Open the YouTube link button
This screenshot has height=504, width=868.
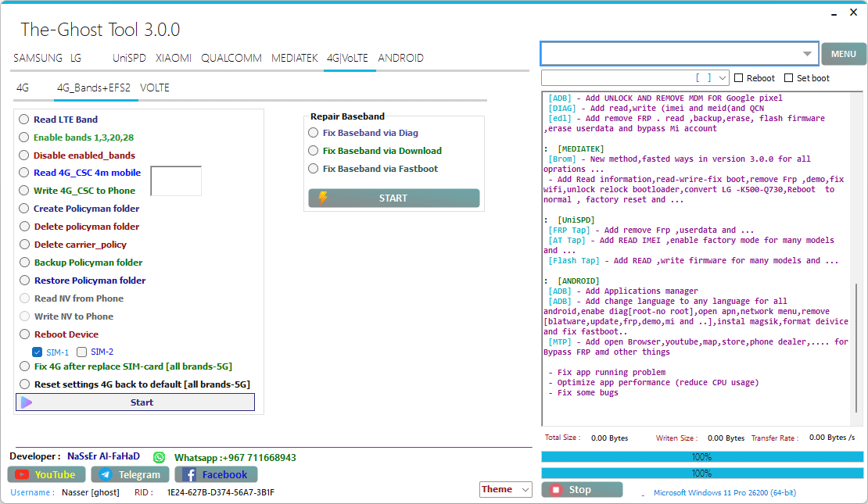tap(46, 474)
